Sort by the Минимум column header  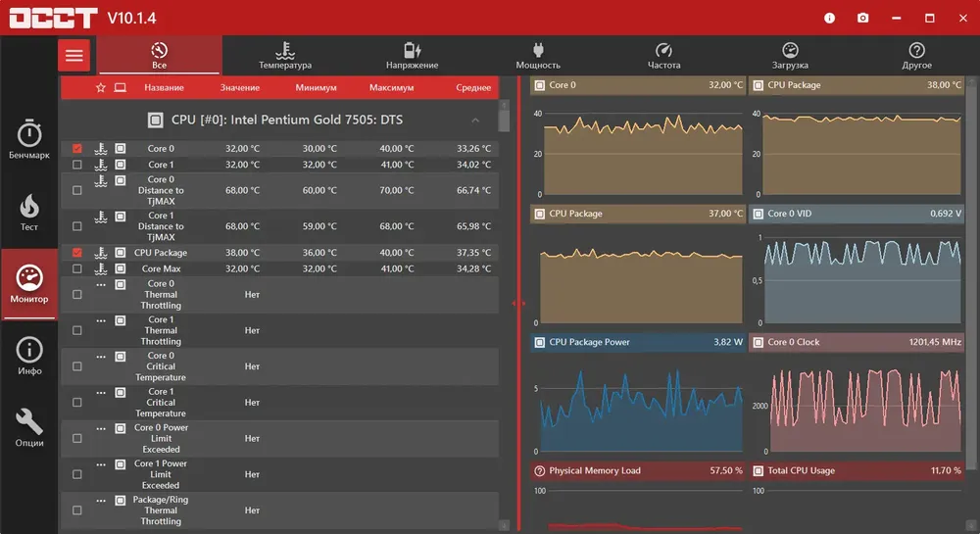click(x=316, y=88)
